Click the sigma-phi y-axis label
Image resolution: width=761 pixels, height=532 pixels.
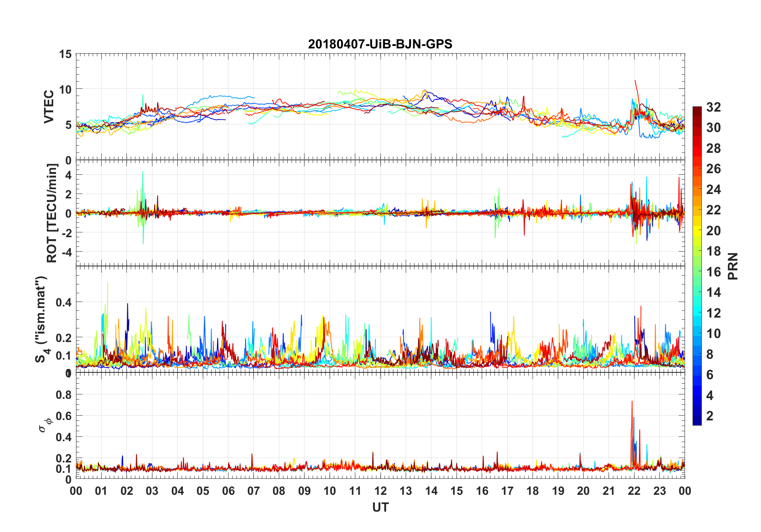tap(45, 425)
